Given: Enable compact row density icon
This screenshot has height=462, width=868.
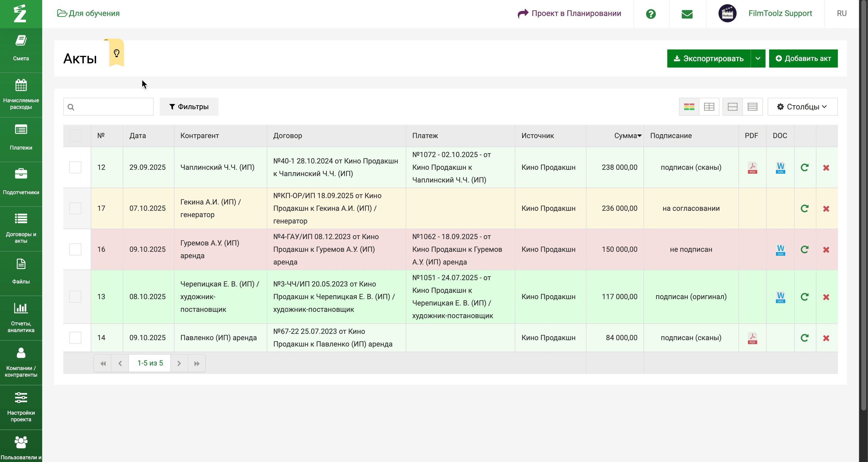Looking at the screenshot, I should click(752, 107).
